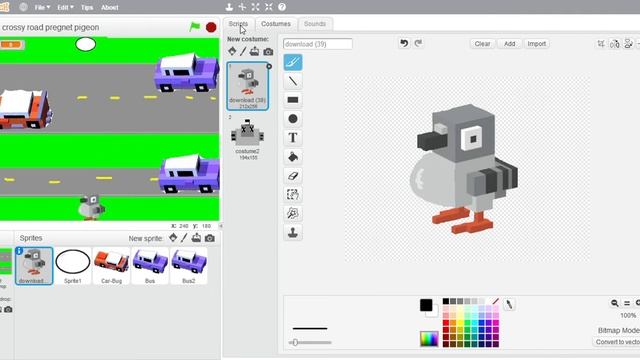This screenshot has width=640, height=360.
Task: Click the current black foreground color box
Action: [x=426, y=305]
